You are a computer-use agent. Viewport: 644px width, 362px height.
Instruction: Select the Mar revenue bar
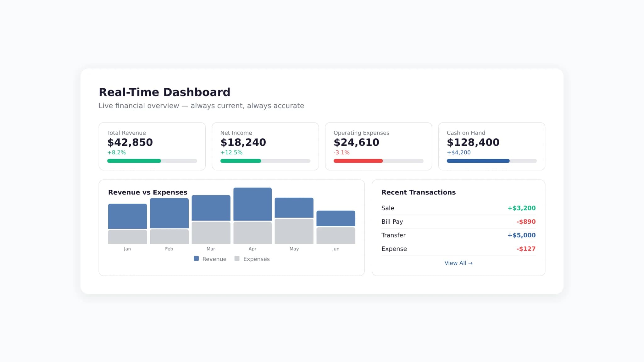[x=211, y=208]
